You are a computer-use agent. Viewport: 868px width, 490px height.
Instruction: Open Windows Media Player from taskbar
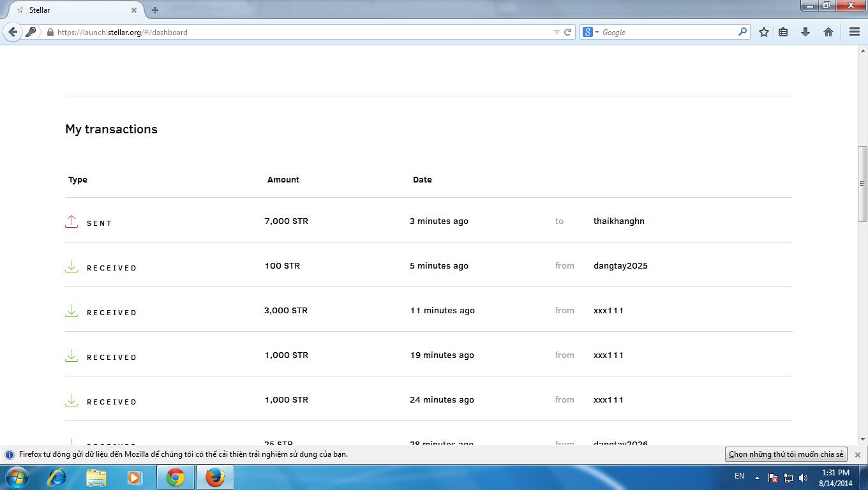coord(134,477)
